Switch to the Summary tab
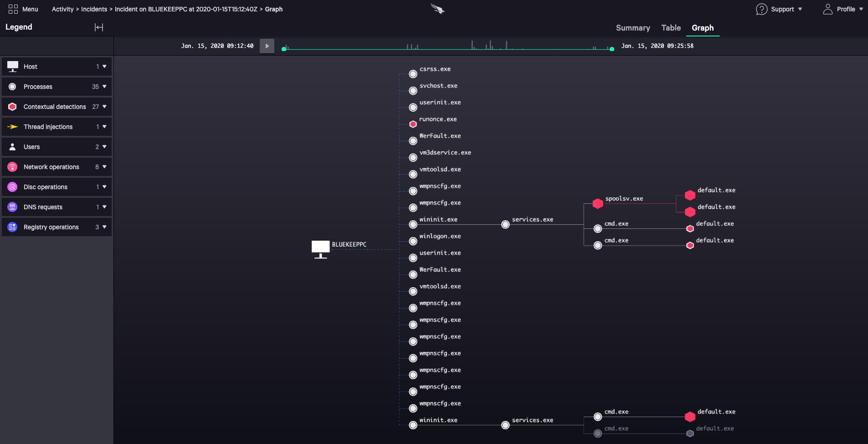The width and height of the screenshot is (868, 444). [632, 28]
